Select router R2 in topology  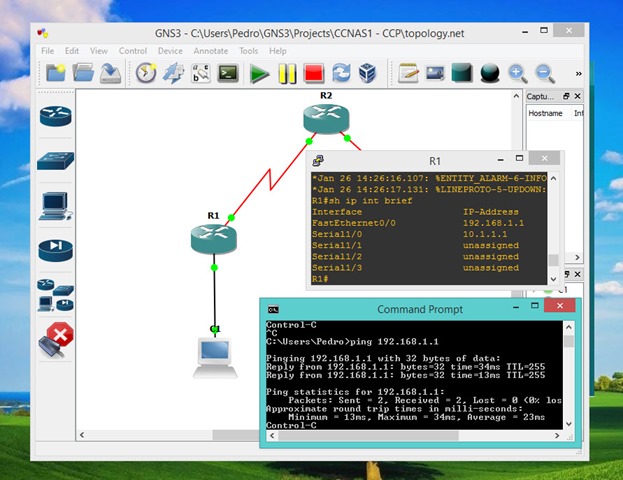click(x=326, y=118)
